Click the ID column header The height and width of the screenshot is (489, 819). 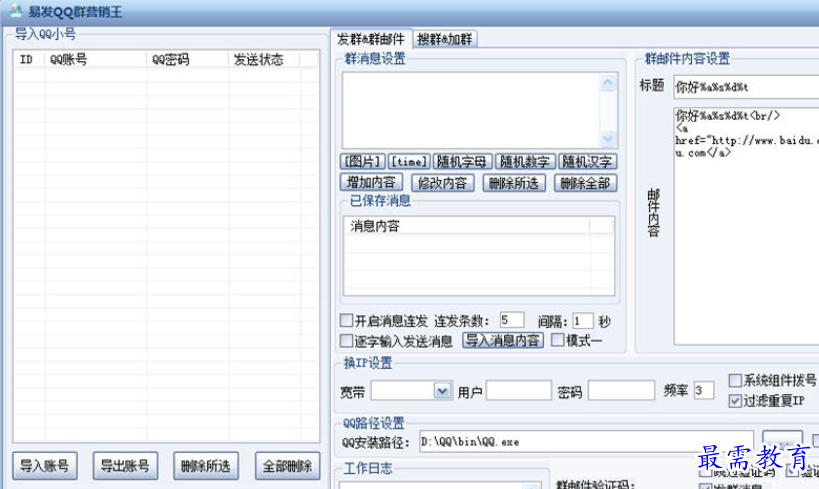tap(29, 60)
